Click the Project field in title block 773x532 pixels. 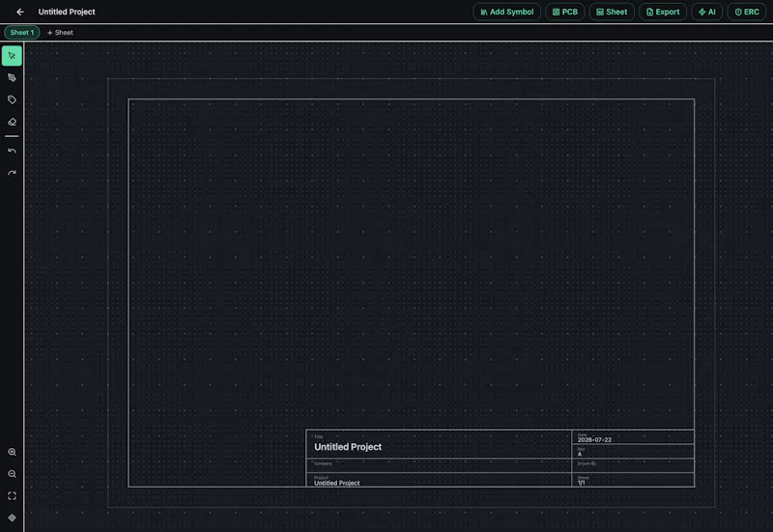point(439,480)
